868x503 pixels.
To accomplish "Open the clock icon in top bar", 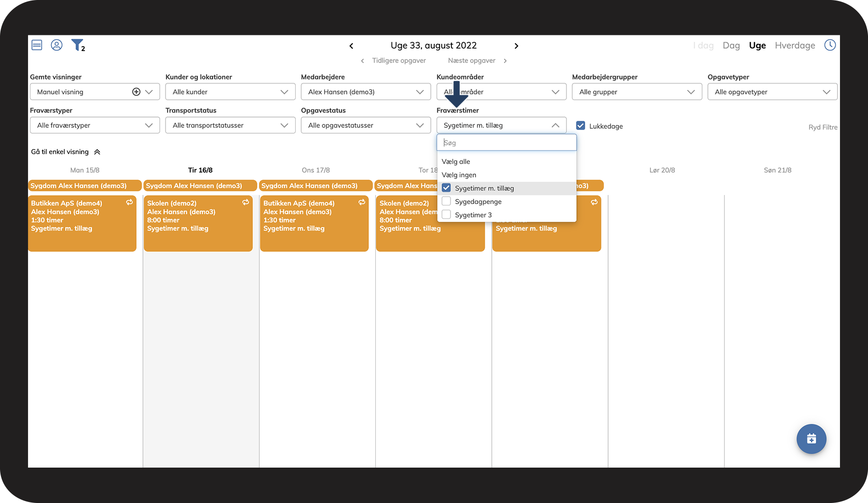I will pos(830,45).
